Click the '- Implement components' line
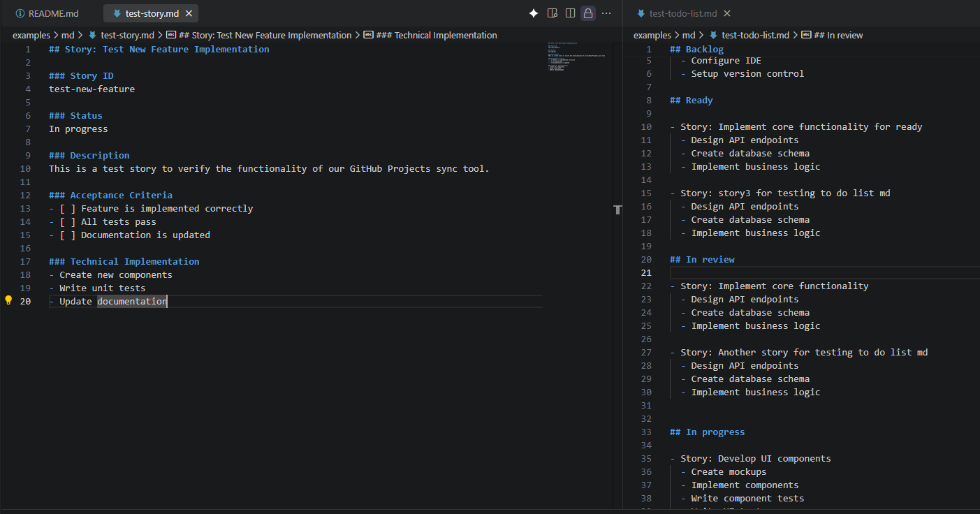The image size is (980, 514). pyautogui.click(x=740, y=485)
